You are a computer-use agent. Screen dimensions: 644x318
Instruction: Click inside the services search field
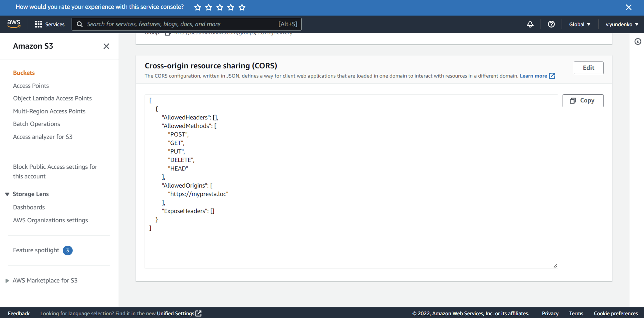(183, 24)
